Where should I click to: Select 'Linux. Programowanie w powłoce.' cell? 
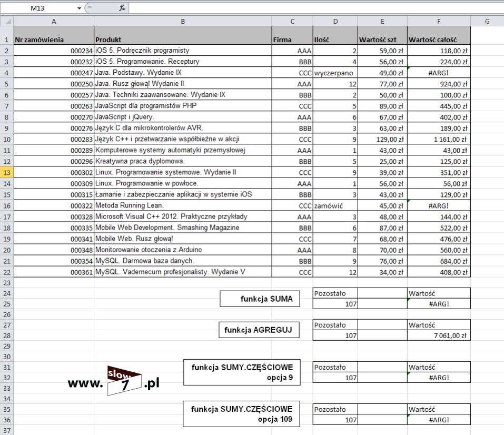pos(183,184)
